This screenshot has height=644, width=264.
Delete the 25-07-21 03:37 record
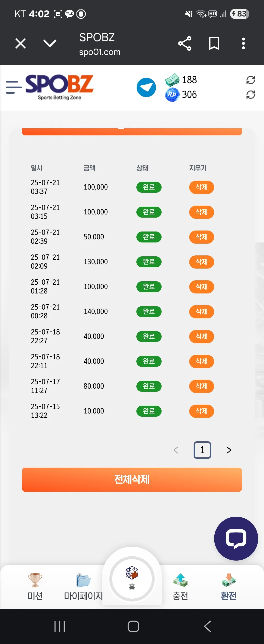tap(201, 187)
